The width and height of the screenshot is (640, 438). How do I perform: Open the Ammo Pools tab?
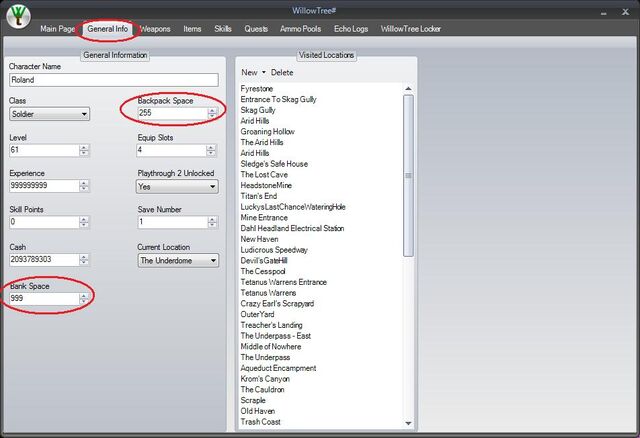pyautogui.click(x=300, y=29)
